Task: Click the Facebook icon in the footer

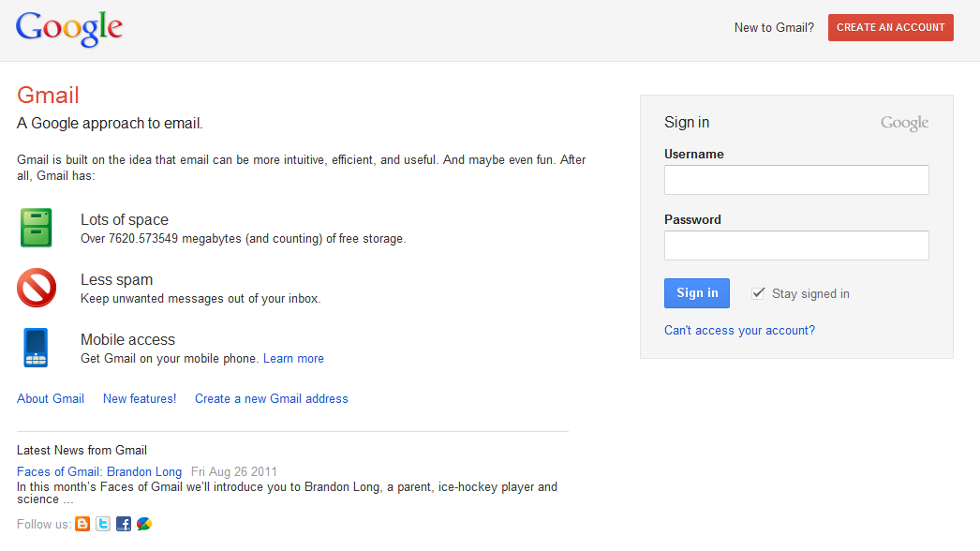Action: pyautogui.click(x=124, y=524)
